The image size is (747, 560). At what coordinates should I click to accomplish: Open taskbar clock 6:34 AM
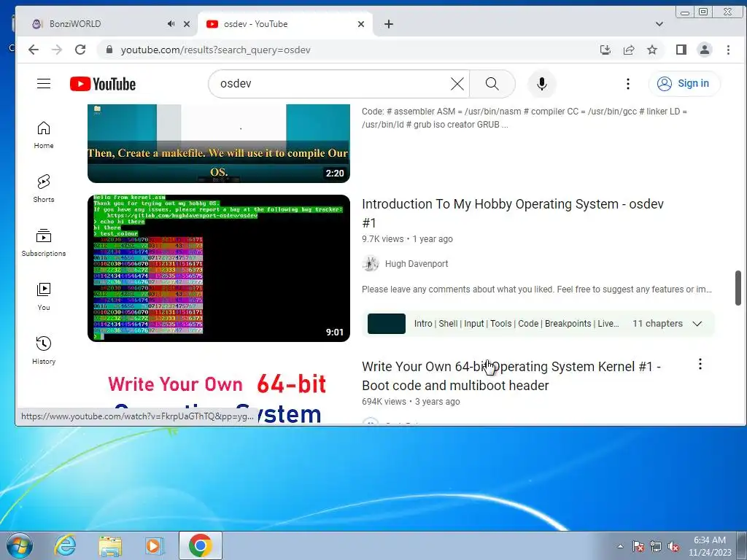tap(710, 546)
